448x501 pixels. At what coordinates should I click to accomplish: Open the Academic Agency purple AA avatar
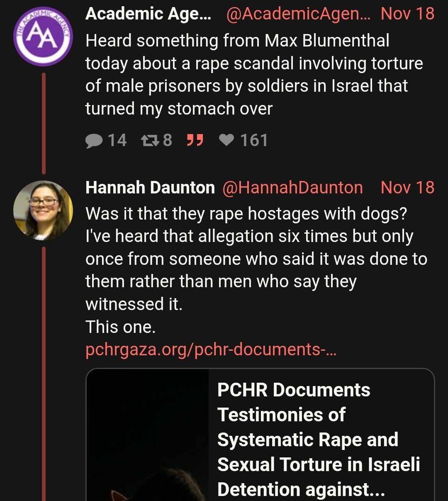43,37
